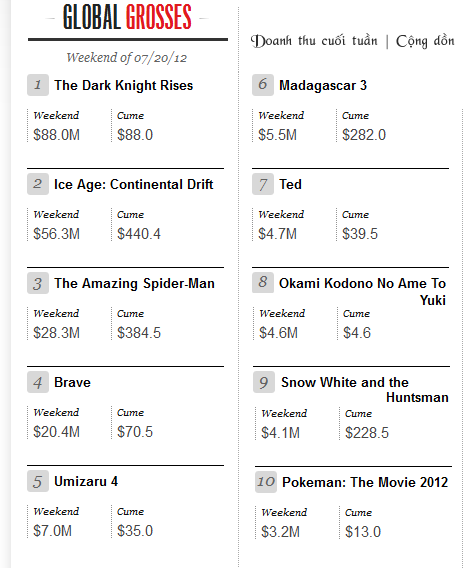Select the Umizaru 4 title

[x=86, y=481]
